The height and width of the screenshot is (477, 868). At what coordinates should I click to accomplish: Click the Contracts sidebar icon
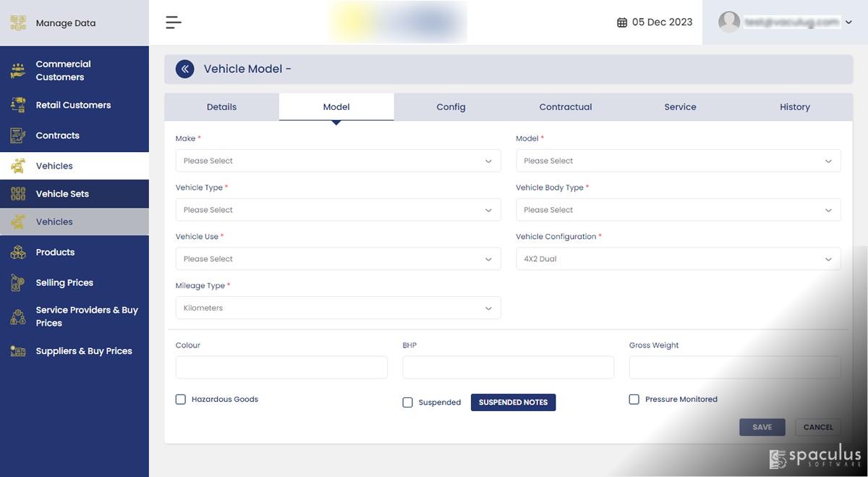[x=18, y=135]
